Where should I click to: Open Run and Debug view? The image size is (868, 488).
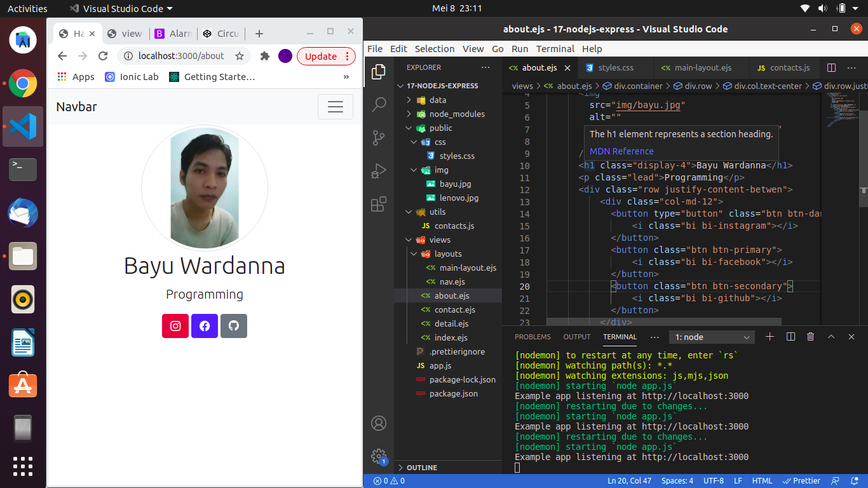tap(379, 171)
